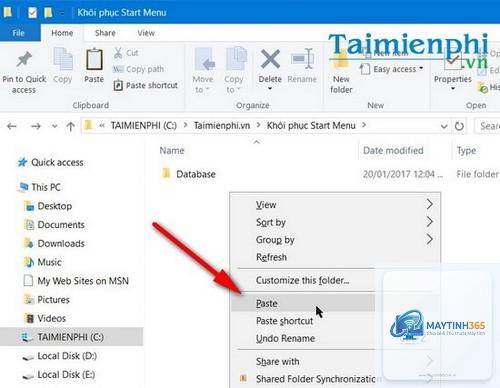Click the Local Disk (D:) drive icon
500x388 pixels.
coord(28,357)
